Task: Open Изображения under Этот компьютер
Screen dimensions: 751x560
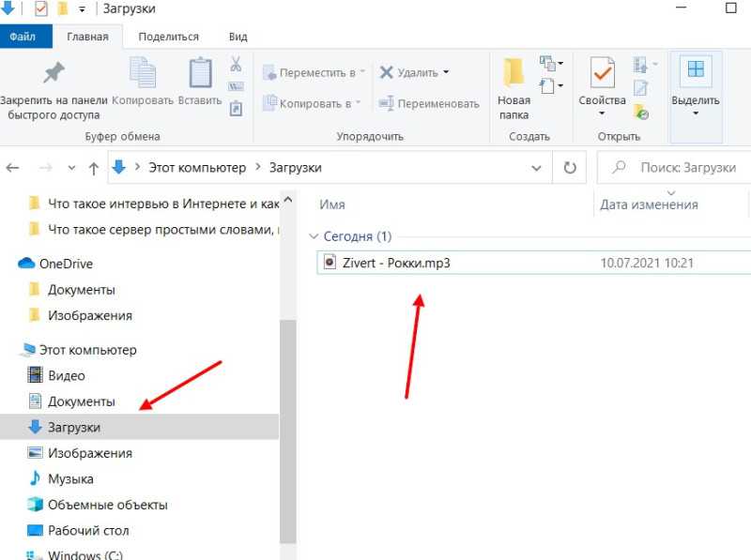Action: coord(81,453)
